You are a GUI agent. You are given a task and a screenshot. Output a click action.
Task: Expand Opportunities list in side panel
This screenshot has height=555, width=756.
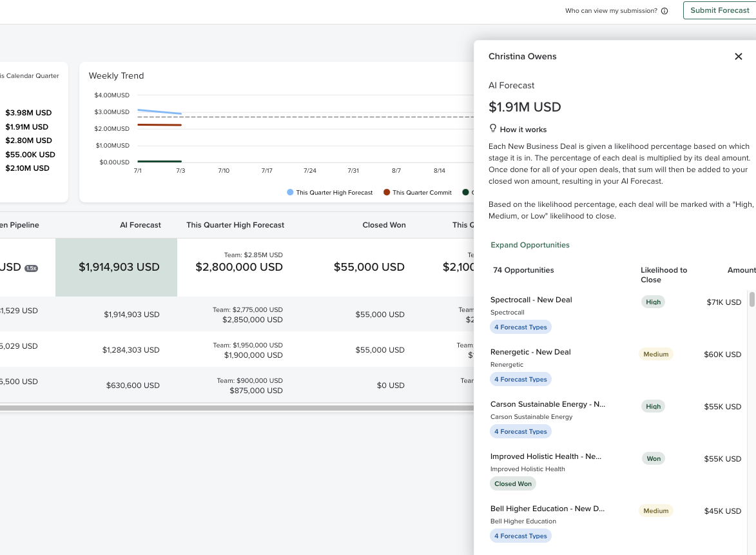pos(530,245)
